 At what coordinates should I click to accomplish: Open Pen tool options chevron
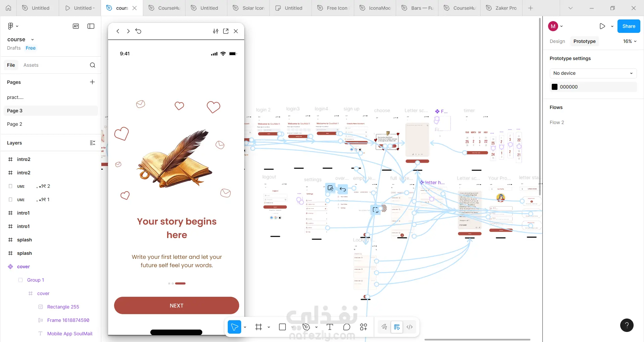click(x=316, y=327)
